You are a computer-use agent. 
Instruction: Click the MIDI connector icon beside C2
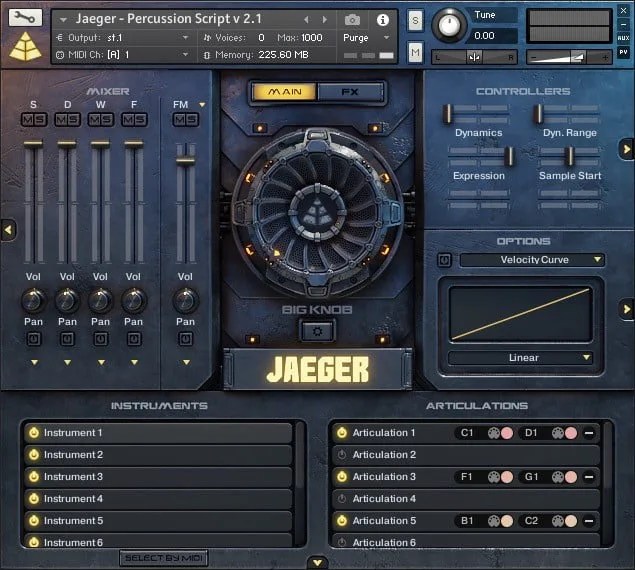558,521
